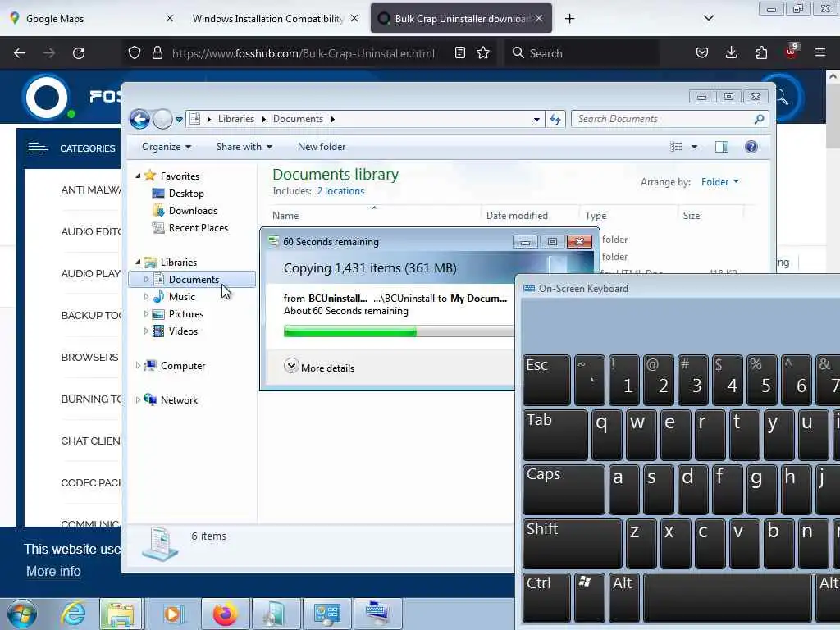Click the More info cookie link

click(53, 571)
